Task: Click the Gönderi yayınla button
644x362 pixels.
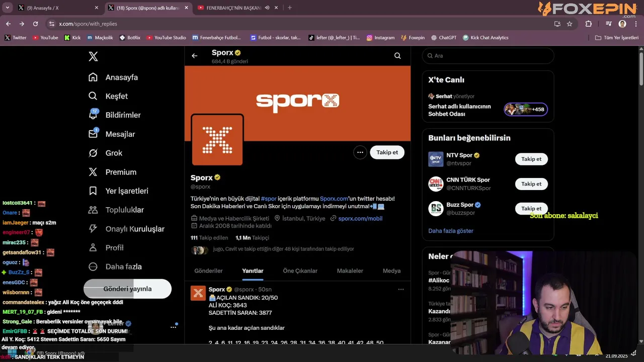Action: click(127, 289)
